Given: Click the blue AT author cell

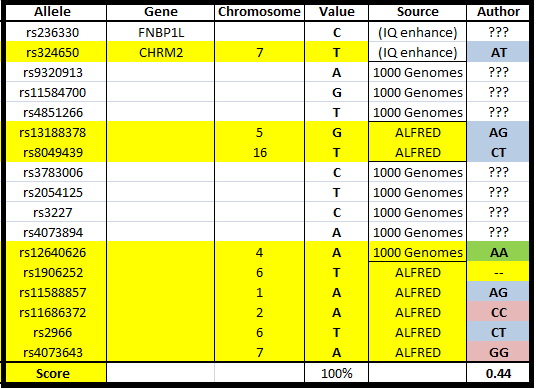Looking at the screenshot, I should click(498, 52).
